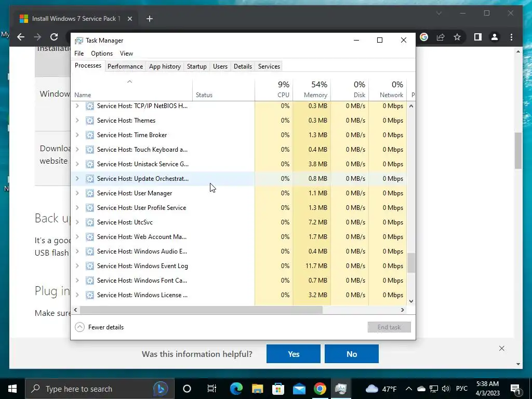
Task: Click the Fewer details label
Action: pyautogui.click(x=106, y=327)
